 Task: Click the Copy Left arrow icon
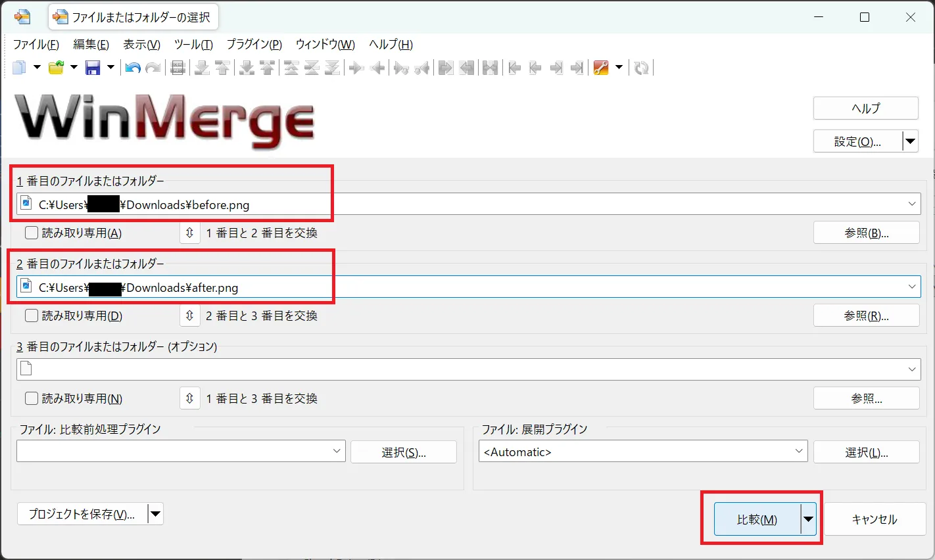coord(377,67)
